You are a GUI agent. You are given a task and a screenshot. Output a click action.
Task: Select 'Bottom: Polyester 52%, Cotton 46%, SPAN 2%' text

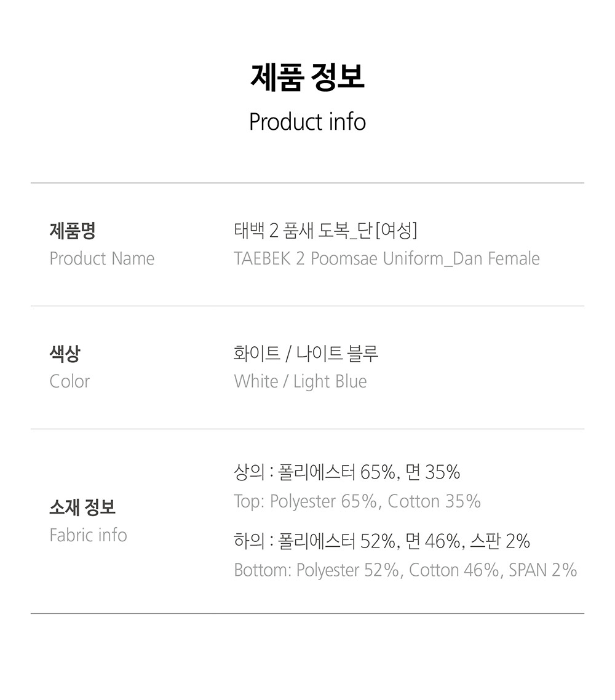point(405,570)
